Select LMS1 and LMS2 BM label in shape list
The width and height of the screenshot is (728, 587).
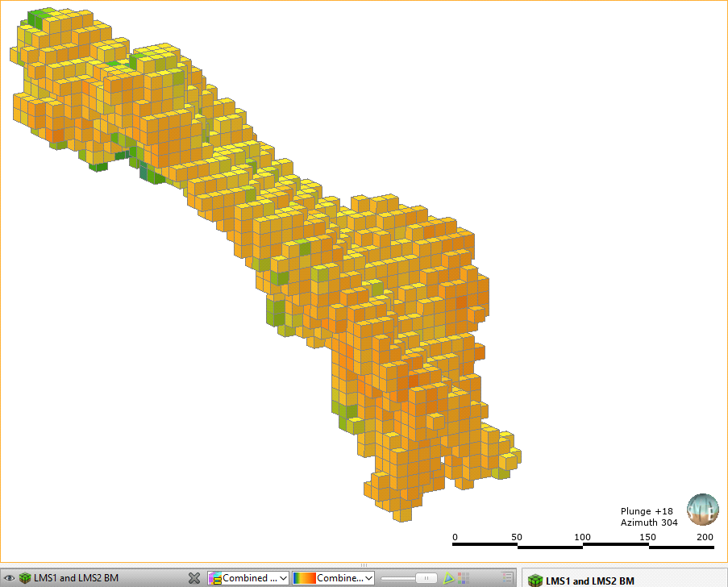tap(76, 578)
